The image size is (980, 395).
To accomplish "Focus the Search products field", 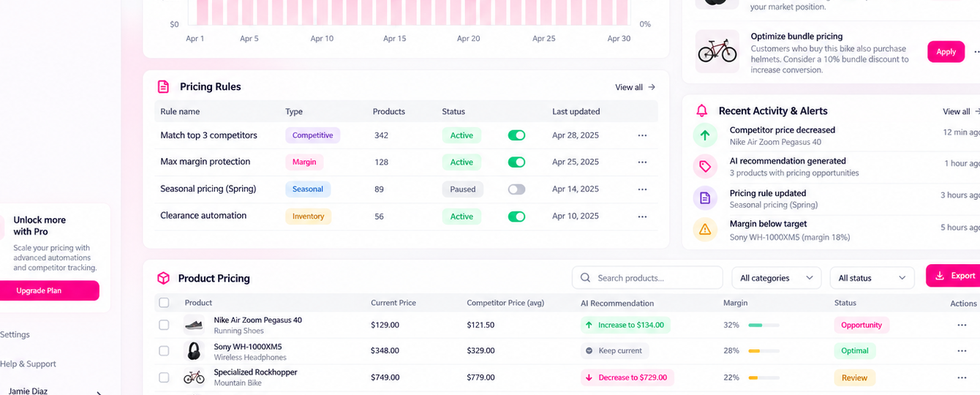I will tap(647, 278).
